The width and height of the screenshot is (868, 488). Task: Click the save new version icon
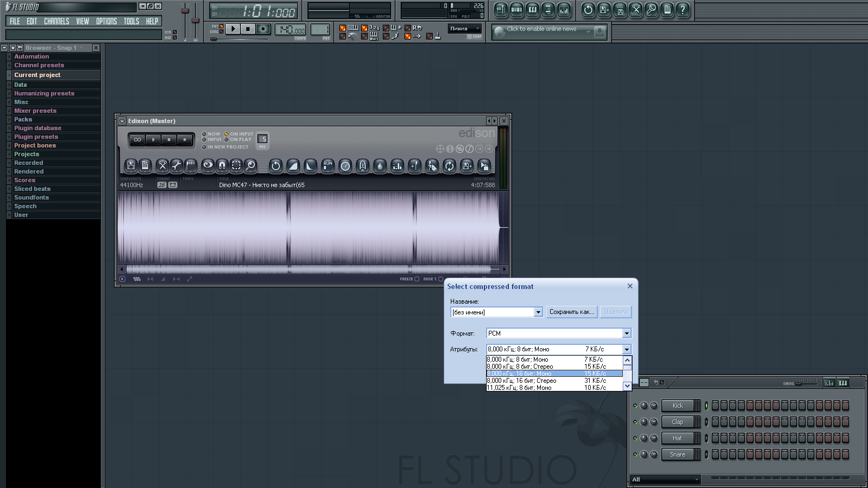pyautogui.click(x=604, y=9)
